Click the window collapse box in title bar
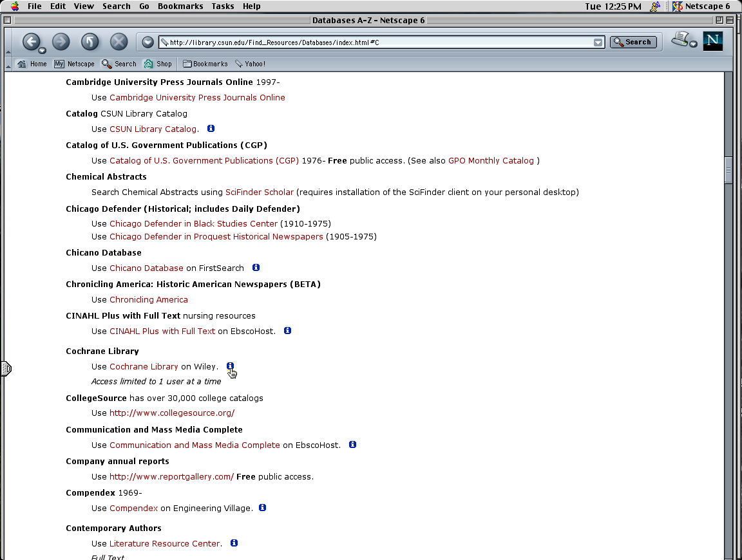The width and height of the screenshot is (742, 560). tap(730, 20)
